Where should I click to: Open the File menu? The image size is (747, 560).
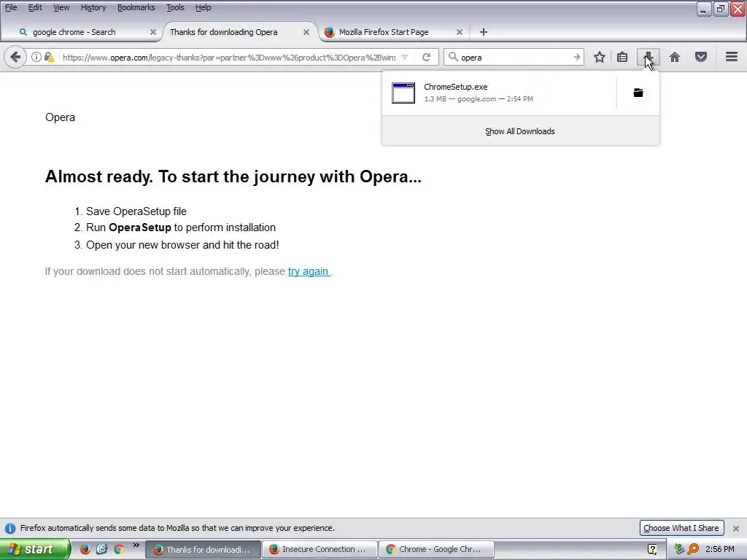pyautogui.click(x=10, y=7)
